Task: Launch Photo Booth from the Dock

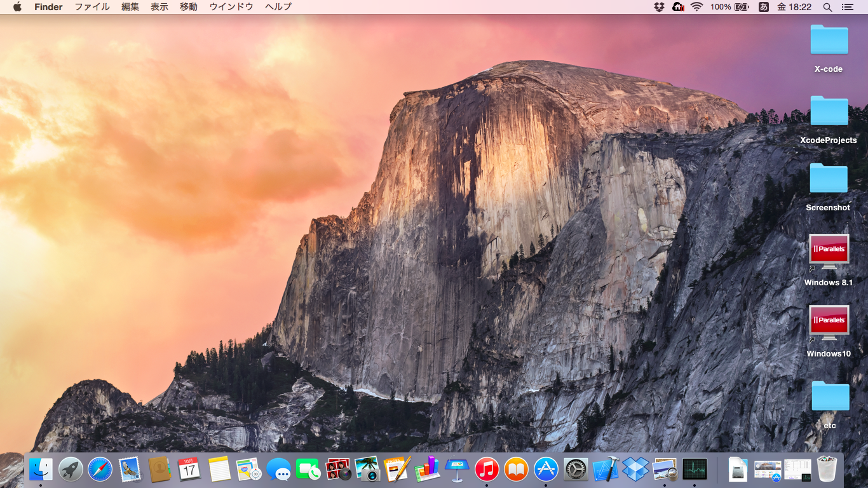Action: (x=338, y=470)
